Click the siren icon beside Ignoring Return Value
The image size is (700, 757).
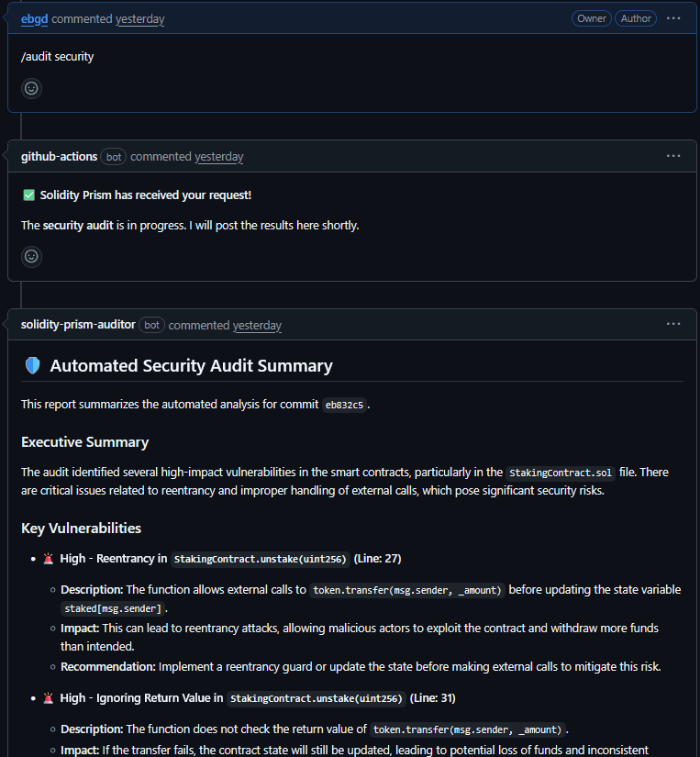pyautogui.click(x=48, y=698)
